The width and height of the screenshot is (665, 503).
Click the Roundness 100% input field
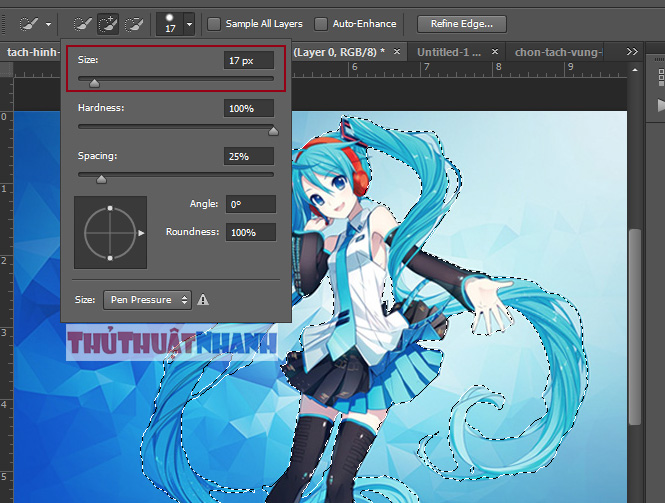tap(251, 232)
